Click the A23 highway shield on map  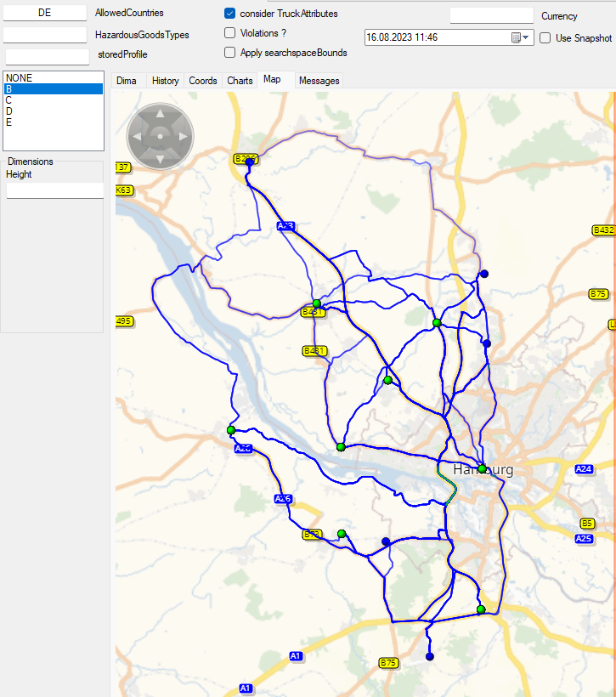pos(285,226)
